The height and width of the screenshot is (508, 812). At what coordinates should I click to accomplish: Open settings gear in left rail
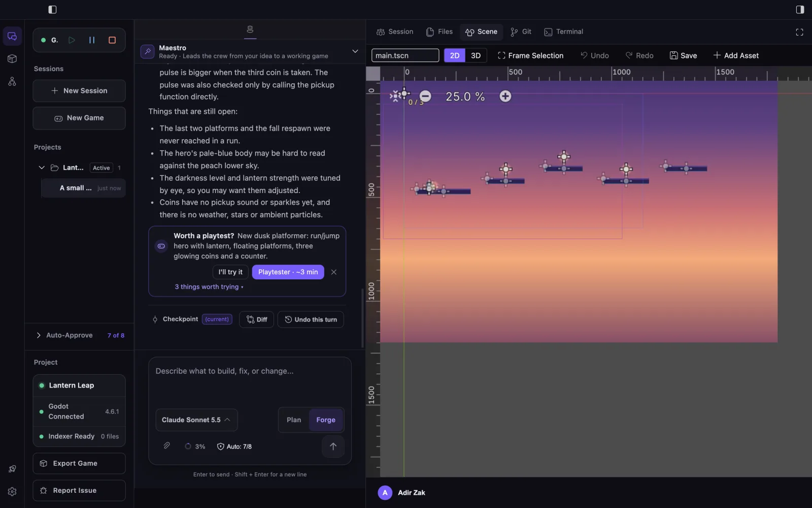[x=12, y=492]
